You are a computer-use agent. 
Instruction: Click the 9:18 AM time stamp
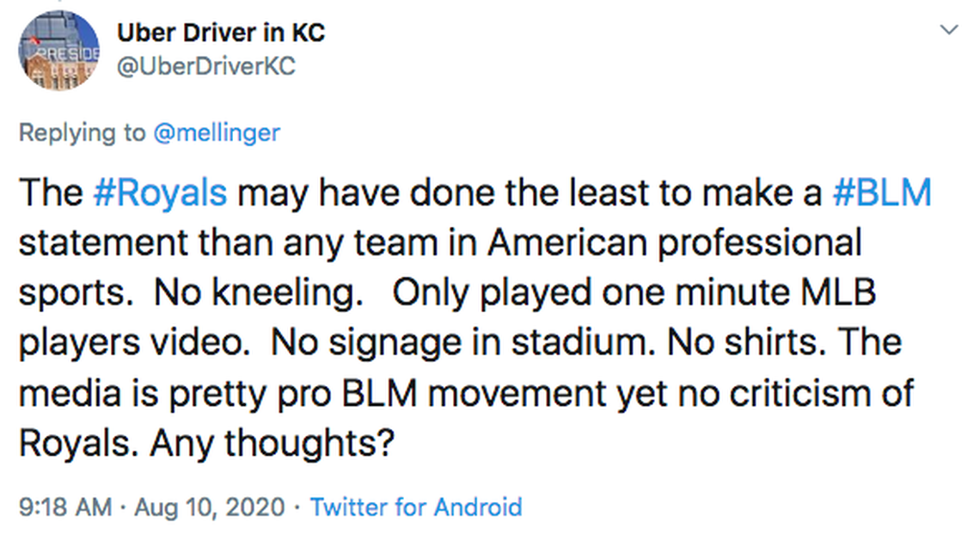tap(64, 507)
